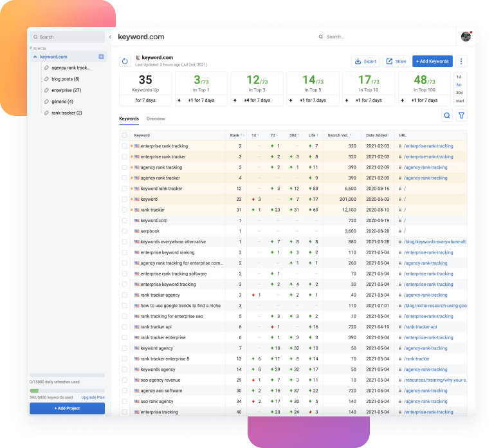Check the keyword rank tracker row checkbox
The image size is (494, 448).
click(x=124, y=189)
